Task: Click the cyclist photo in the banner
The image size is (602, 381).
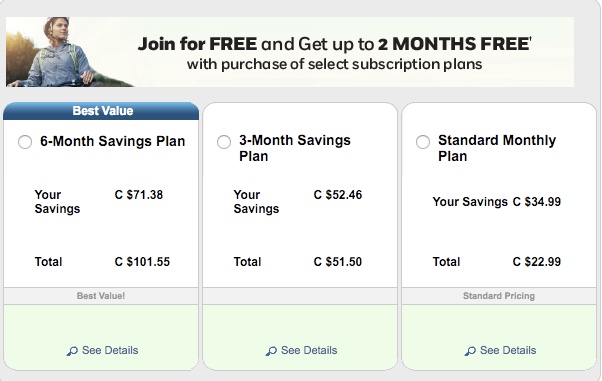Action: point(69,52)
